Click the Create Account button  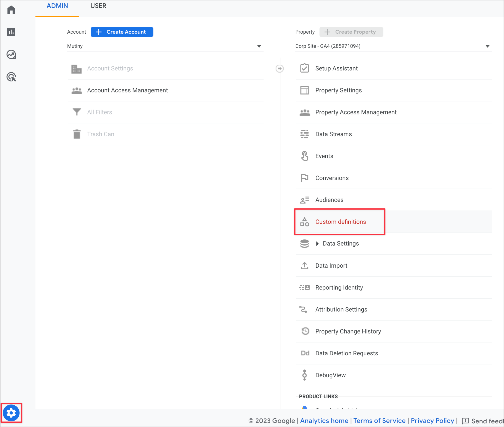(122, 32)
